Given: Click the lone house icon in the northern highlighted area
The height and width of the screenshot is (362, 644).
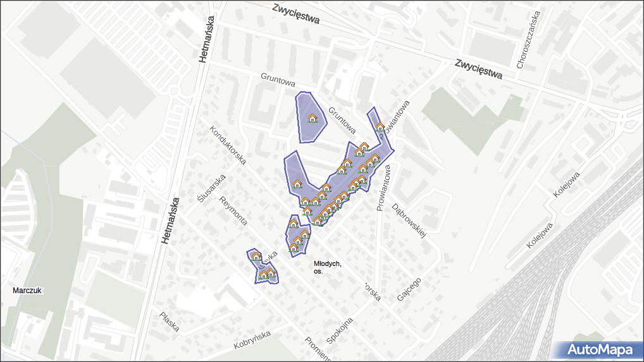Looking at the screenshot, I should [x=312, y=118].
